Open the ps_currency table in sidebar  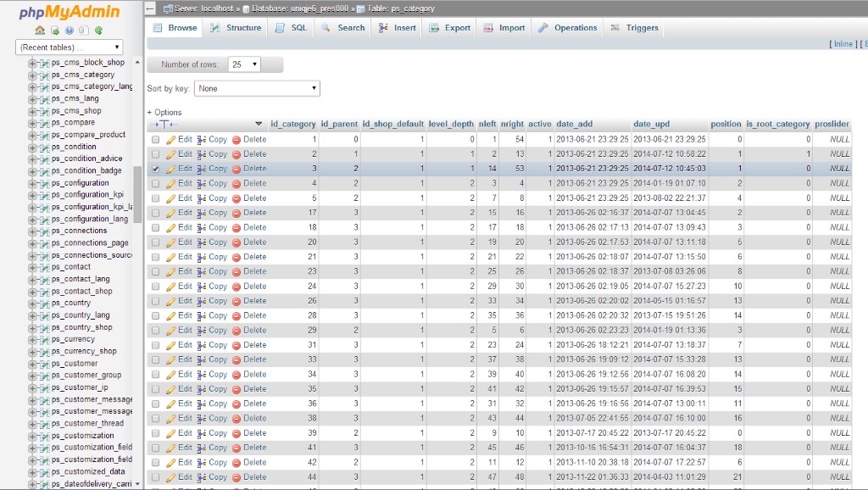(x=73, y=339)
